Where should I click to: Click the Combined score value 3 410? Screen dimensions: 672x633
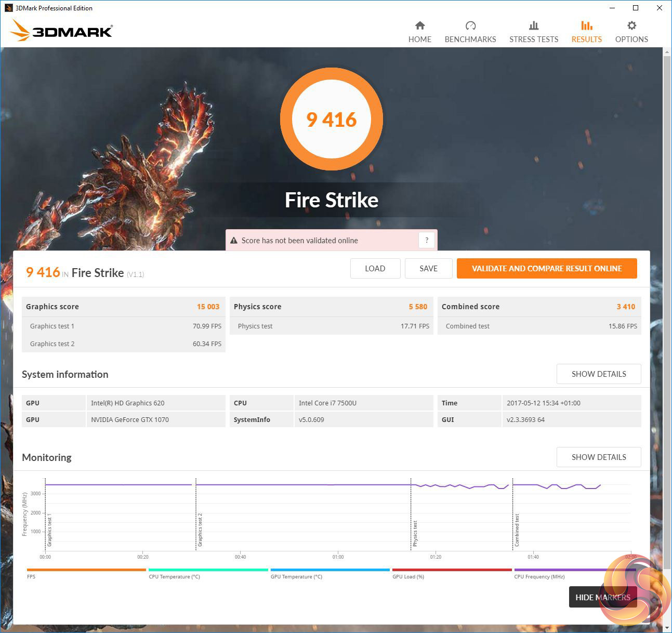coord(626,307)
